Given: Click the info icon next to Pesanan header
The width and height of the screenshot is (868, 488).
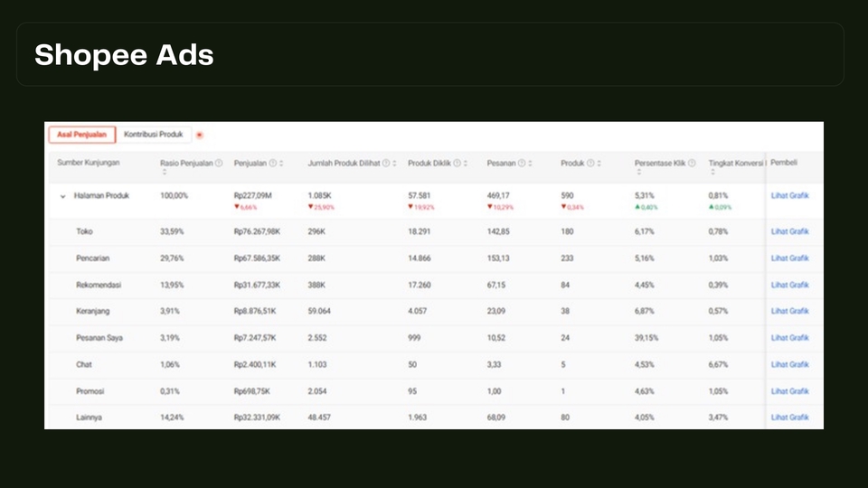Looking at the screenshot, I should pos(521,163).
